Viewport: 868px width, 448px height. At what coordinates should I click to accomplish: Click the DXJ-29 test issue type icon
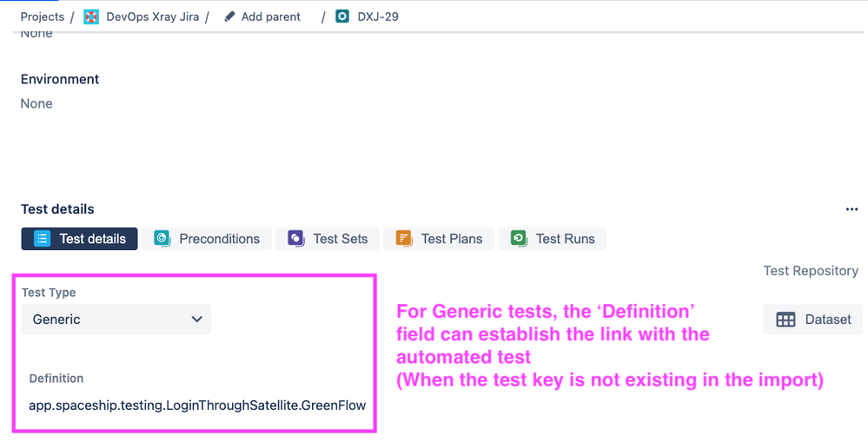tap(342, 16)
